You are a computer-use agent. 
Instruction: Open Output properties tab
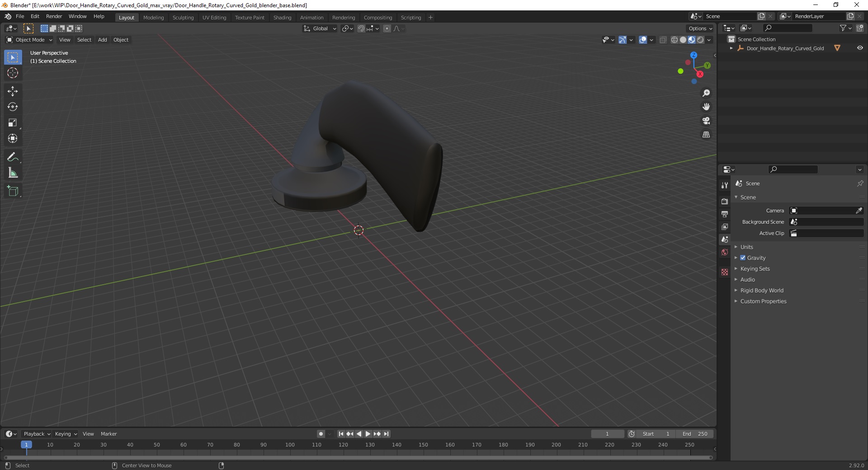(x=725, y=214)
